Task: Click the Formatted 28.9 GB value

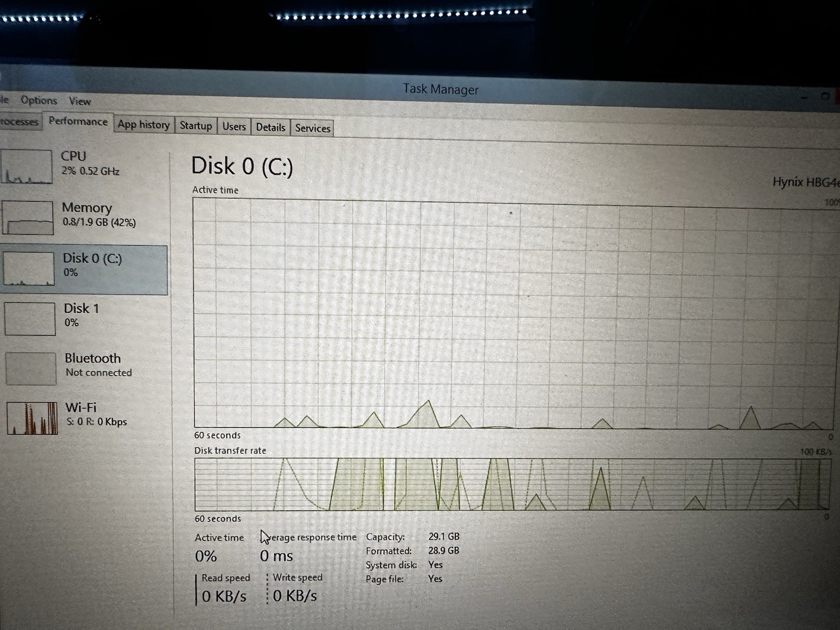Action: tap(444, 551)
